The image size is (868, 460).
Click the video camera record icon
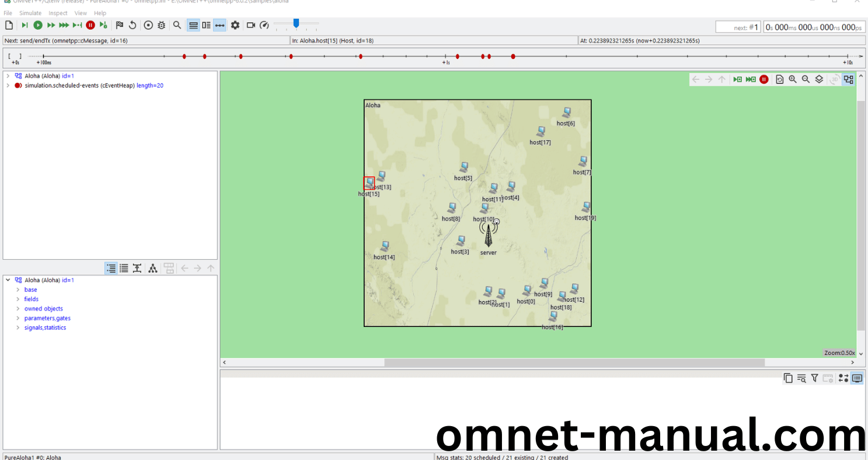(251, 25)
